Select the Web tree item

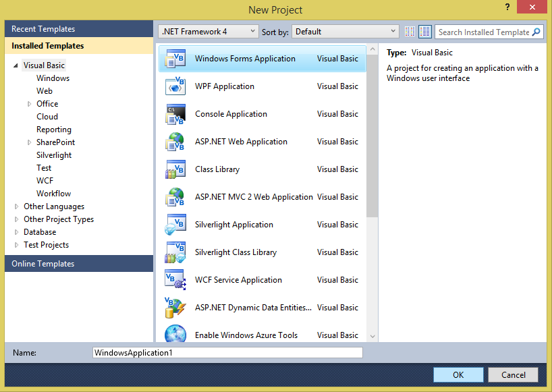[45, 91]
